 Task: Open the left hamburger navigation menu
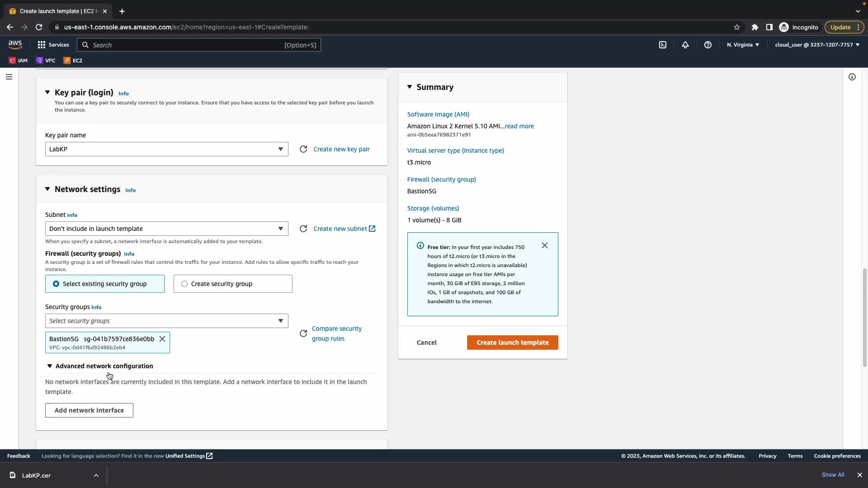click(9, 77)
